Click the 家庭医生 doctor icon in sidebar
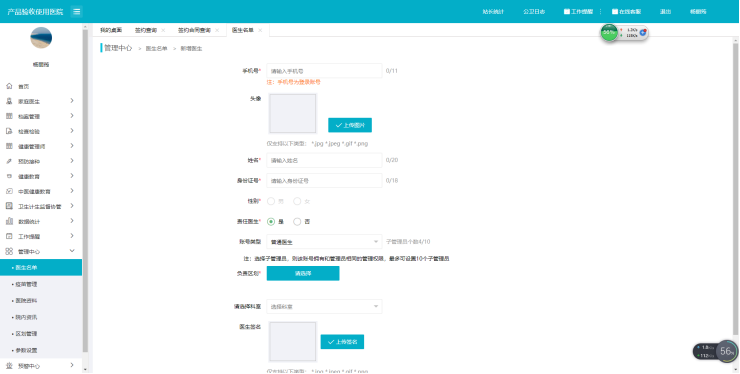740x374 pixels. [9, 101]
